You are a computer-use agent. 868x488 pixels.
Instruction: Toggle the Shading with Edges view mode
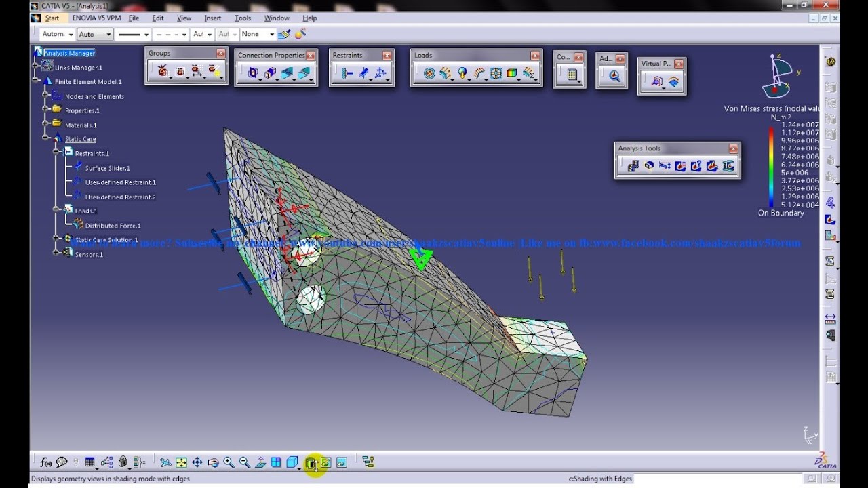point(311,463)
